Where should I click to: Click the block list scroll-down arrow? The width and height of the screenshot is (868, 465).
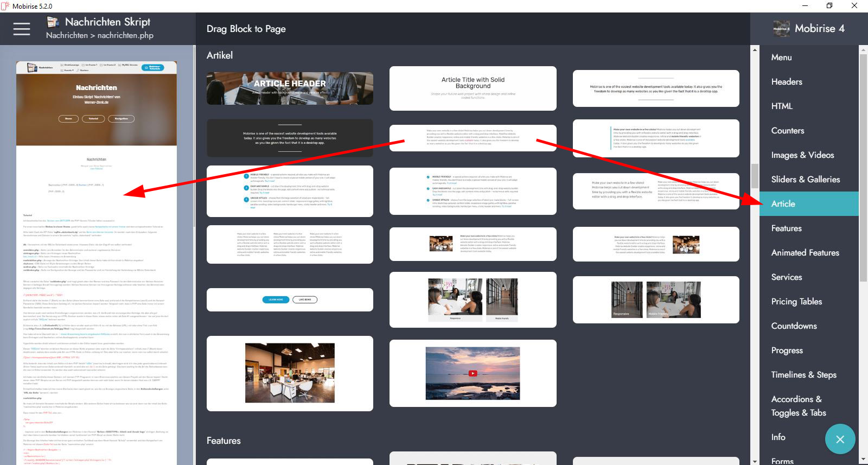(755, 461)
